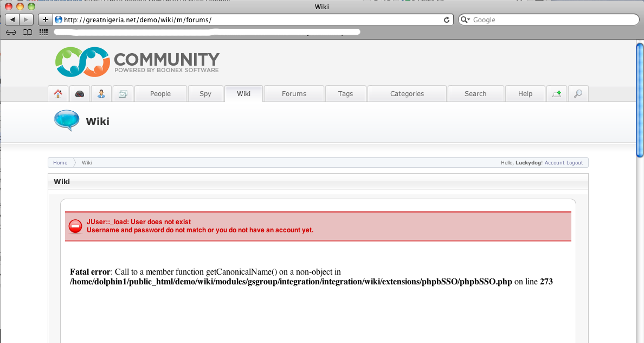Click the Community Boonex logo
Viewport: 644px width, 343px height.
[x=137, y=62]
